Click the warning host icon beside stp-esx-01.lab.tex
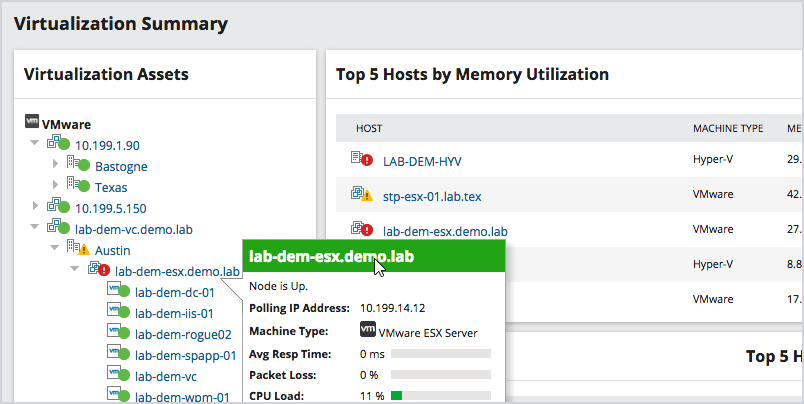The width and height of the screenshot is (804, 404). [x=362, y=194]
